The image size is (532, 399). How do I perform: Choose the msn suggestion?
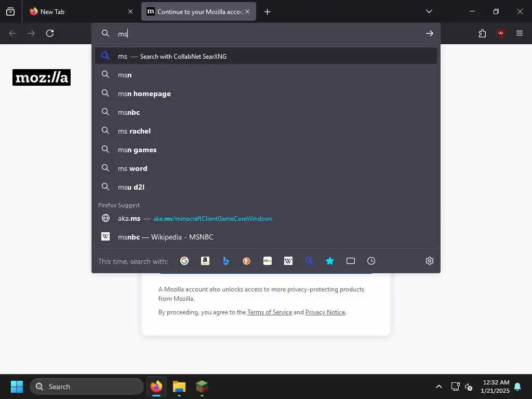tap(266, 75)
